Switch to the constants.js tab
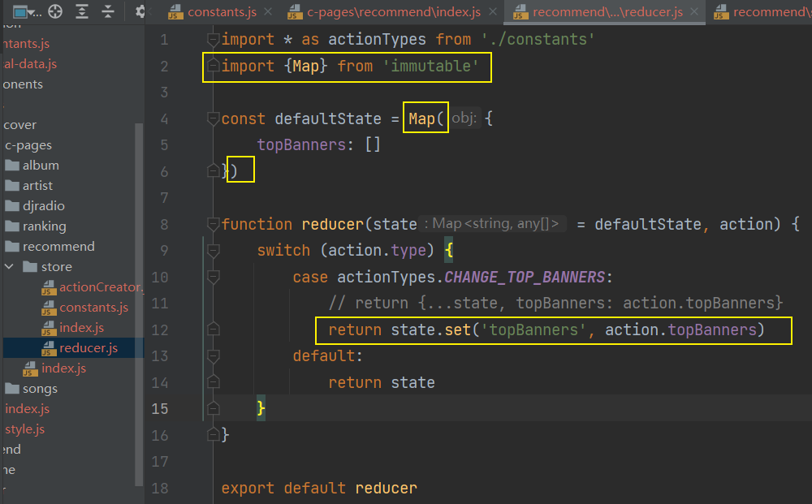 pyautogui.click(x=222, y=12)
